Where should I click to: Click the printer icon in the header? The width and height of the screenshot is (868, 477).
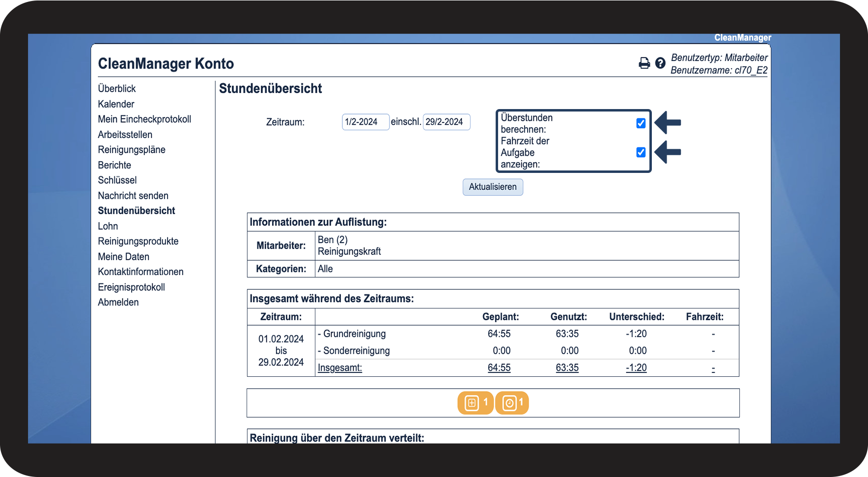pos(644,63)
